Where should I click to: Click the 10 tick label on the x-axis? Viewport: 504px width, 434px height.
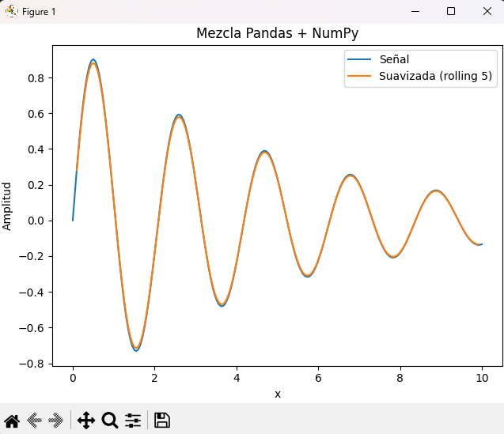pos(482,378)
